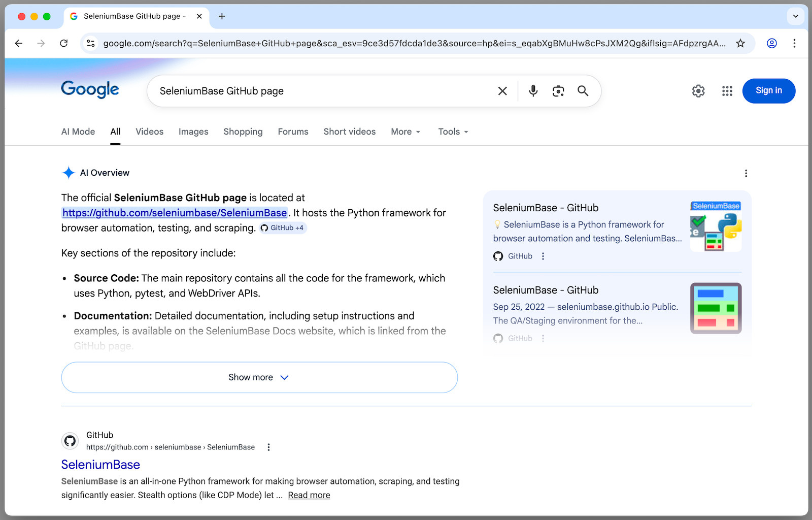The height and width of the screenshot is (520, 812).
Task: Open the SeleniumBase repository link
Action: [174, 213]
